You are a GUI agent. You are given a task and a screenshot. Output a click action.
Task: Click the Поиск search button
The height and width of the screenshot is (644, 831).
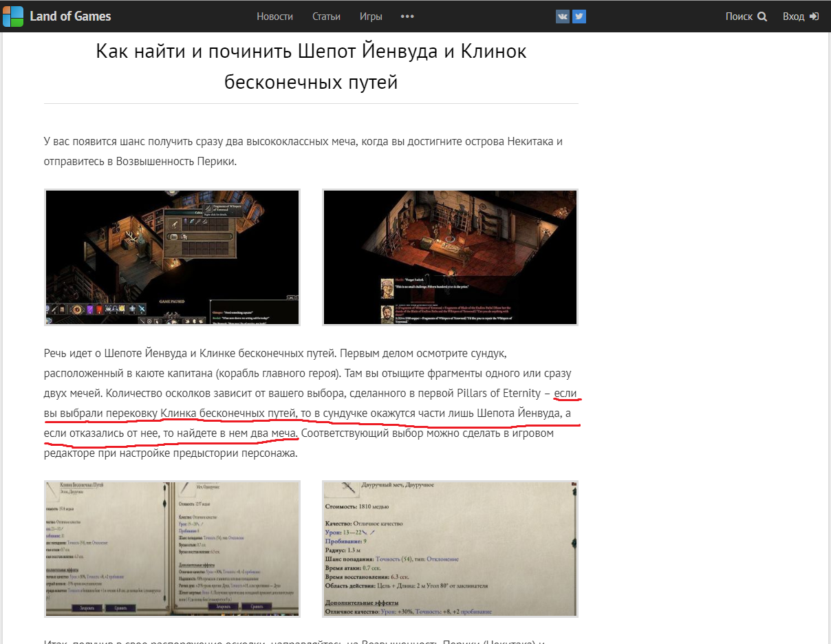coord(746,17)
